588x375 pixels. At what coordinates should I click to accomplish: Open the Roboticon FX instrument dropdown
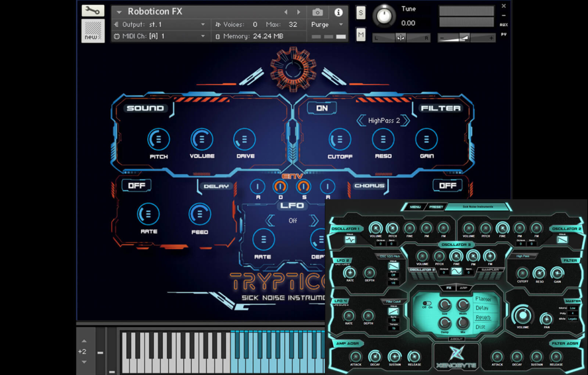(119, 12)
